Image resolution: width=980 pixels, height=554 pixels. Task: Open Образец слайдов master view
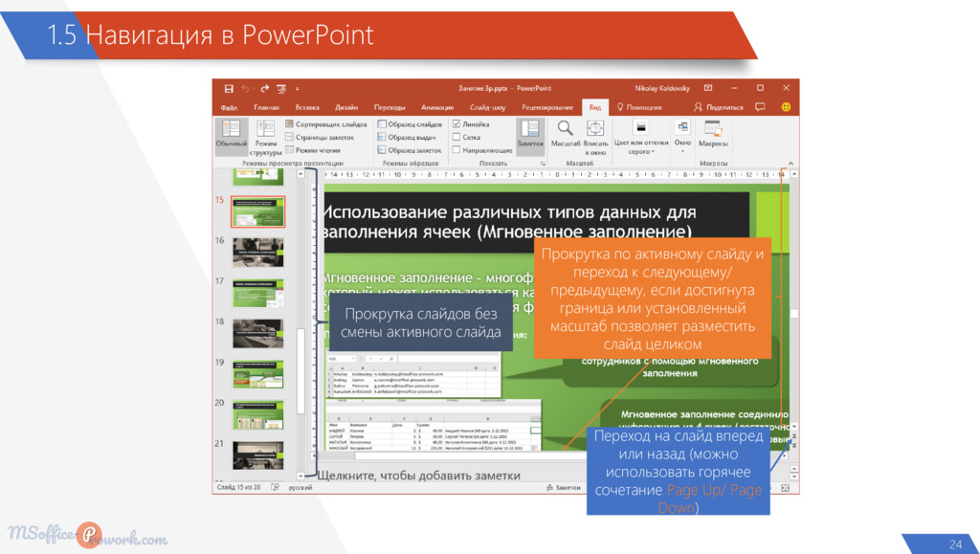pos(410,124)
